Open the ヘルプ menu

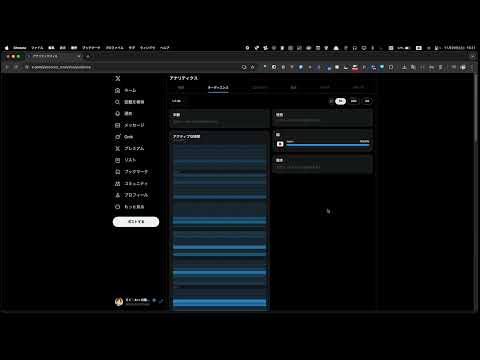(164, 48)
